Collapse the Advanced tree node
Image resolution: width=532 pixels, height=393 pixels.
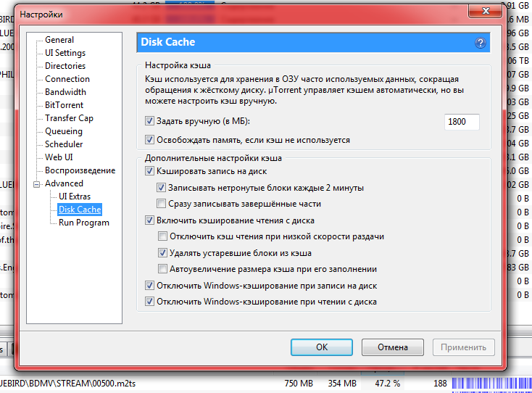[37, 184]
